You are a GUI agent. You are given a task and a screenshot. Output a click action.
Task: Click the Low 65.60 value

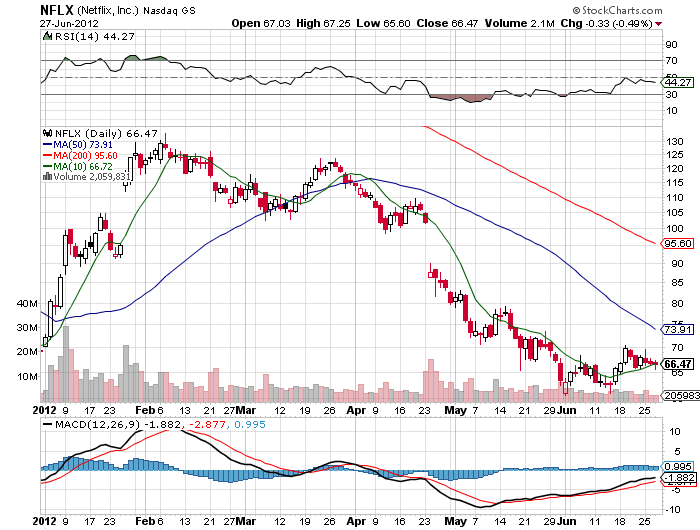[x=383, y=24]
